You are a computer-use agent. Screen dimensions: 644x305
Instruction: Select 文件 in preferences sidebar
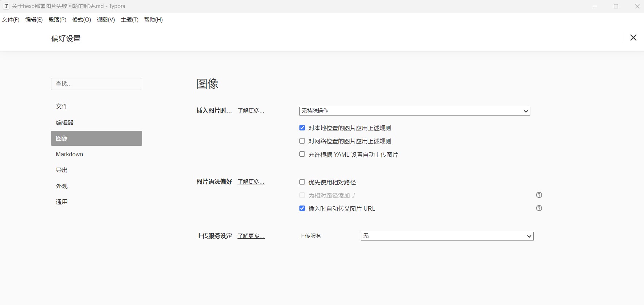pyautogui.click(x=97, y=106)
